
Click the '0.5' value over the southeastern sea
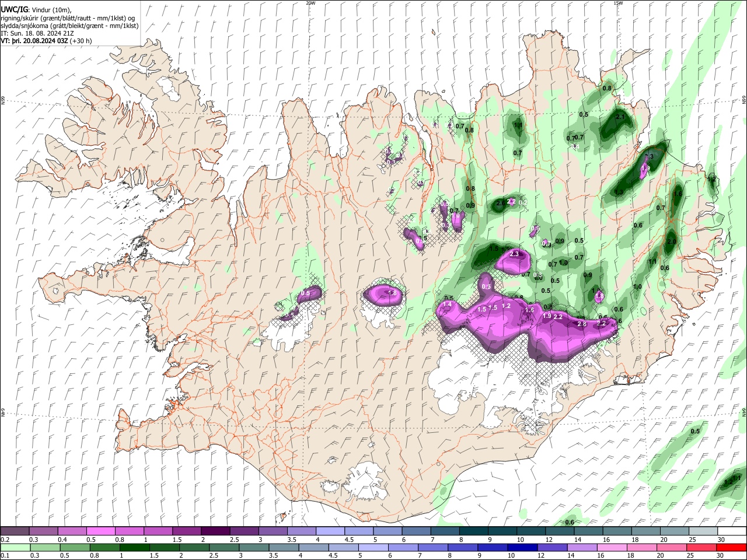tap(695, 431)
